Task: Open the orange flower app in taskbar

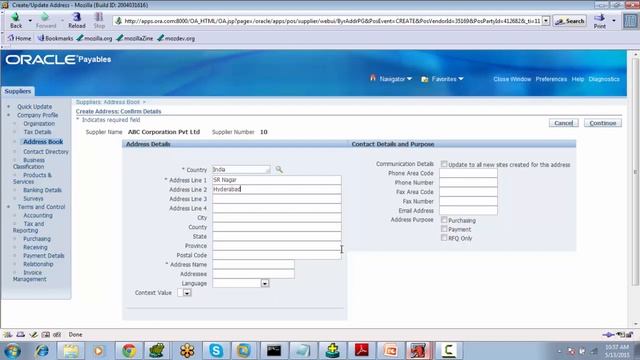Action: tap(187, 351)
